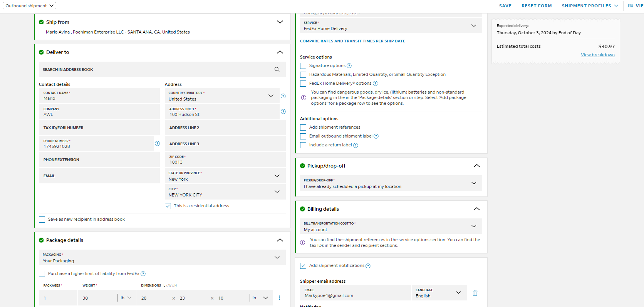Open the package row three-dot options menu
This screenshot has width=644, height=307.
(279, 298)
